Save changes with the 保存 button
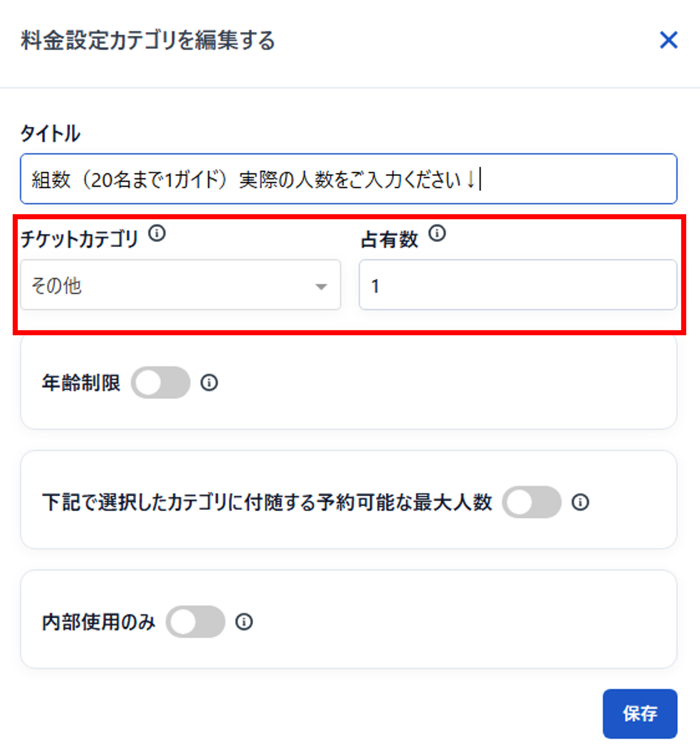 [640, 714]
